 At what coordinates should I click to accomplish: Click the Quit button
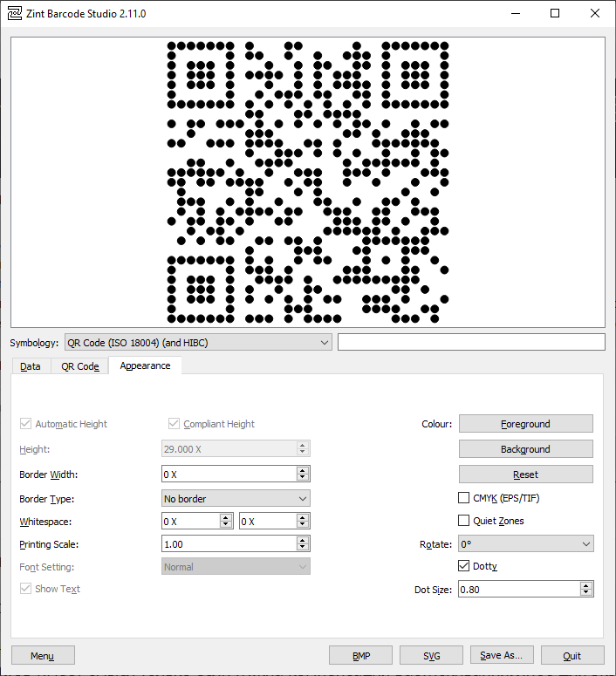[572, 655]
